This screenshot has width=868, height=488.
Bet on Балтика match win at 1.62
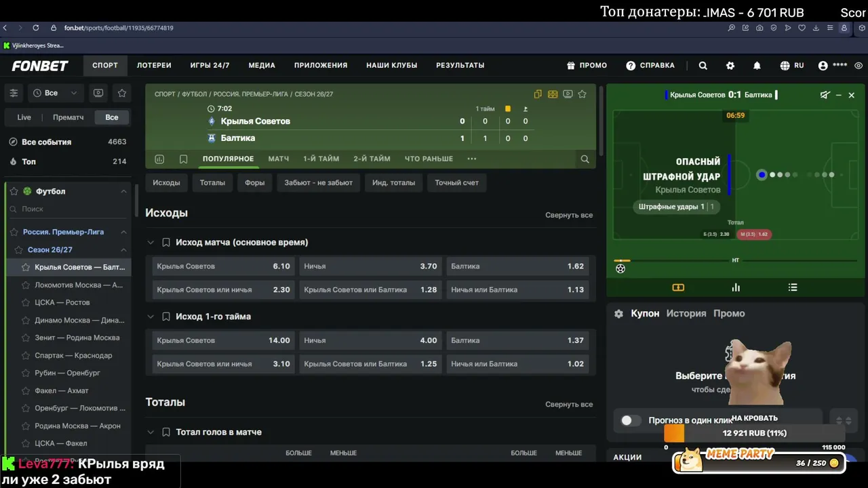click(x=517, y=266)
